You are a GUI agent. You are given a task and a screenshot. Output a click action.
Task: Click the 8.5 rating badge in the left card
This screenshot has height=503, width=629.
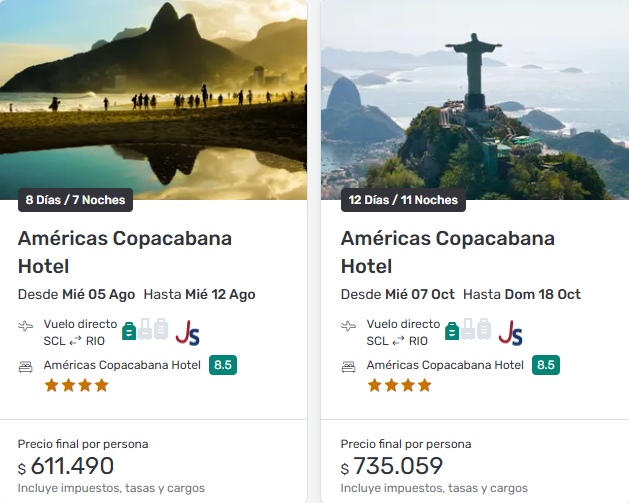[x=223, y=365]
